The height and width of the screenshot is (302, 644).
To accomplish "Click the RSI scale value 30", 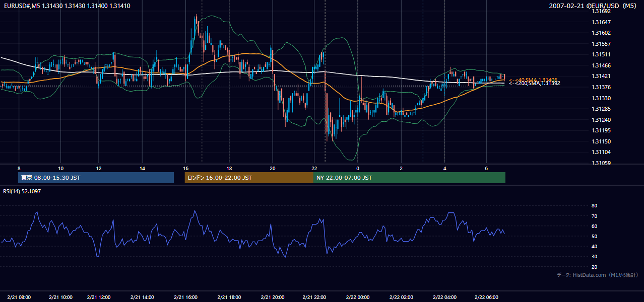I will 595,257.
